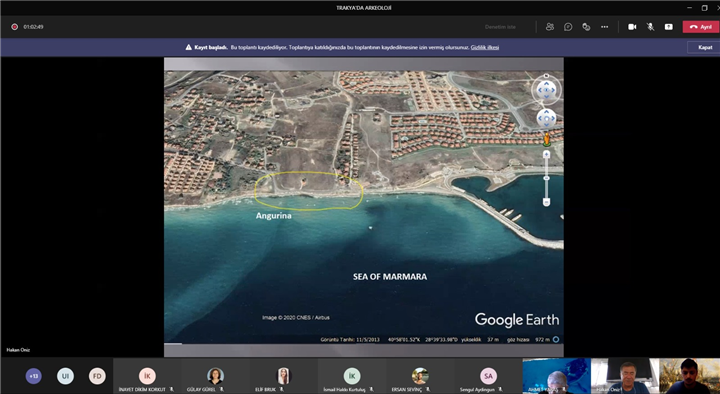Dismiss the recording banner with Kapat
The height and width of the screenshot is (394, 720).
click(705, 47)
